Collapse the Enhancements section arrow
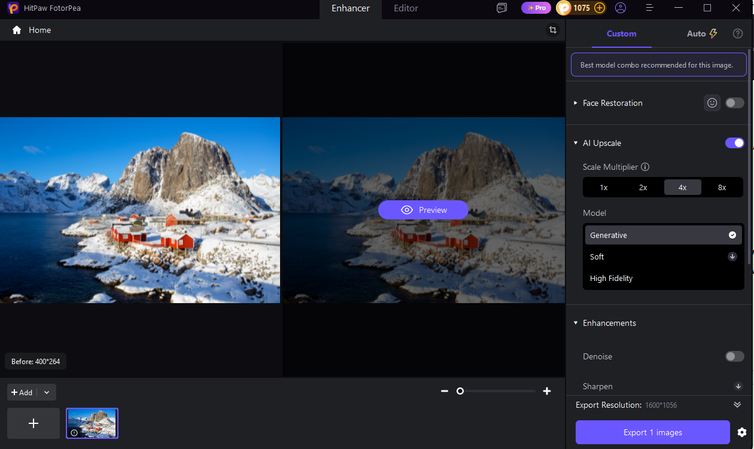The height and width of the screenshot is (449, 754). (x=575, y=323)
